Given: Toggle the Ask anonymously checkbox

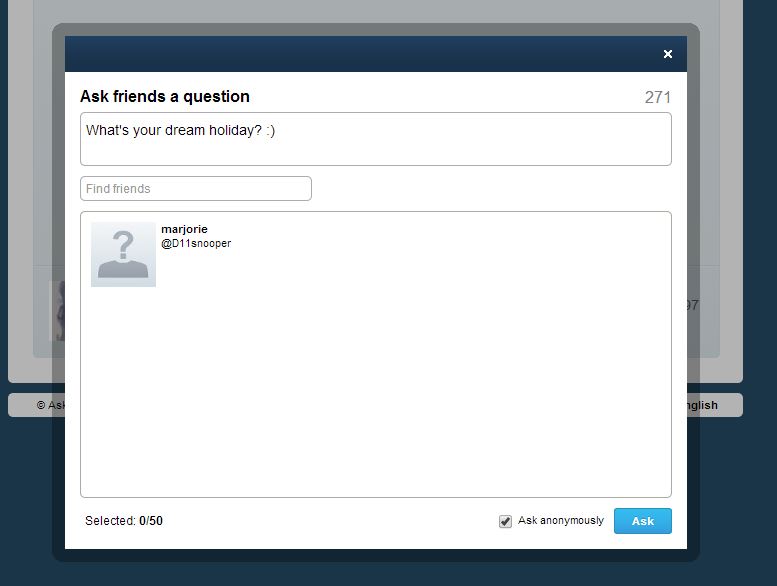Looking at the screenshot, I should tap(505, 521).
